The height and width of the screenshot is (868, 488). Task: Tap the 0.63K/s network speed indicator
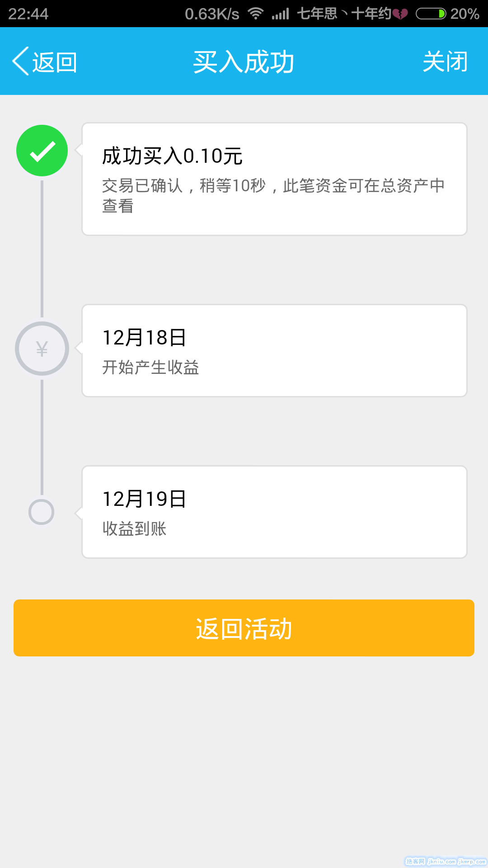212,14
